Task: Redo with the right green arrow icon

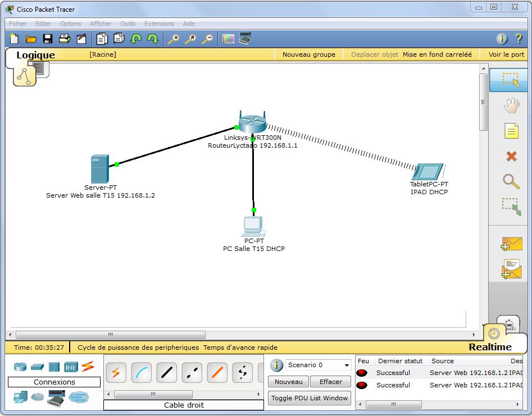Action: click(153, 39)
